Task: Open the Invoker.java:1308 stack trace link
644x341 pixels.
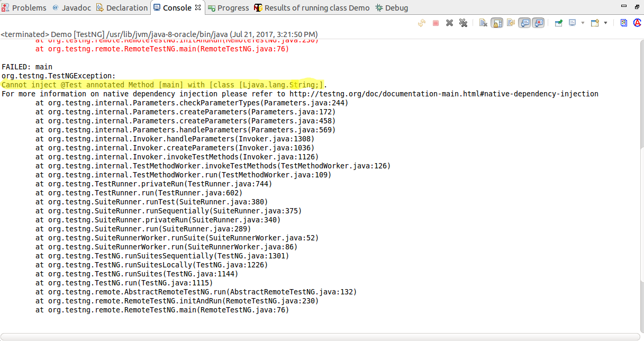Action: (274, 139)
